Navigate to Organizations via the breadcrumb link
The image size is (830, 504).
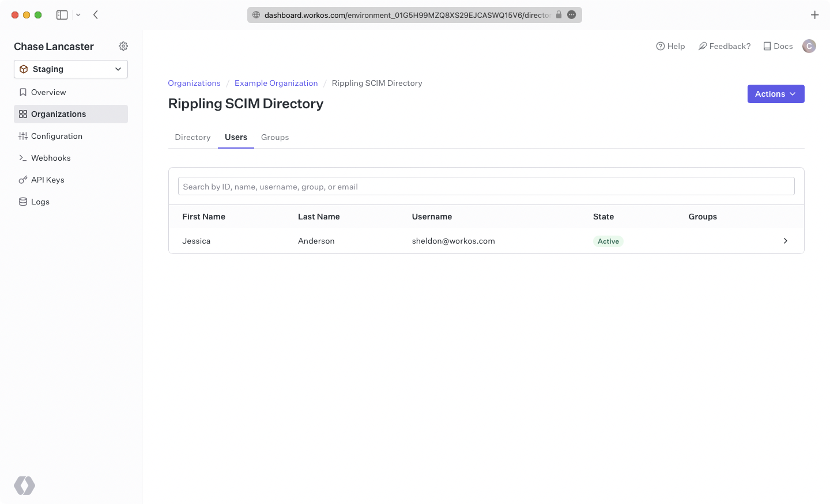click(194, 83)
